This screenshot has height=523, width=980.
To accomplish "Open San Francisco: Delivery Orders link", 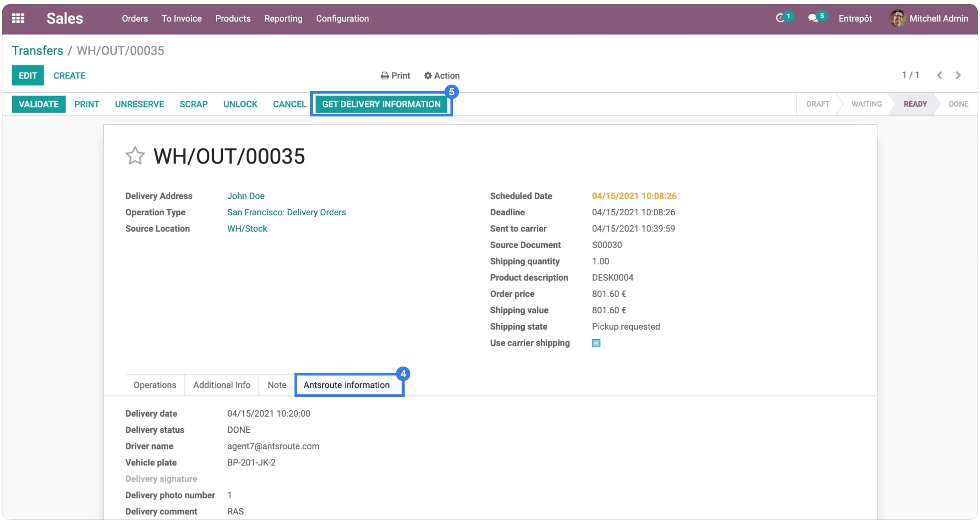I will click(x=287, y=212).
